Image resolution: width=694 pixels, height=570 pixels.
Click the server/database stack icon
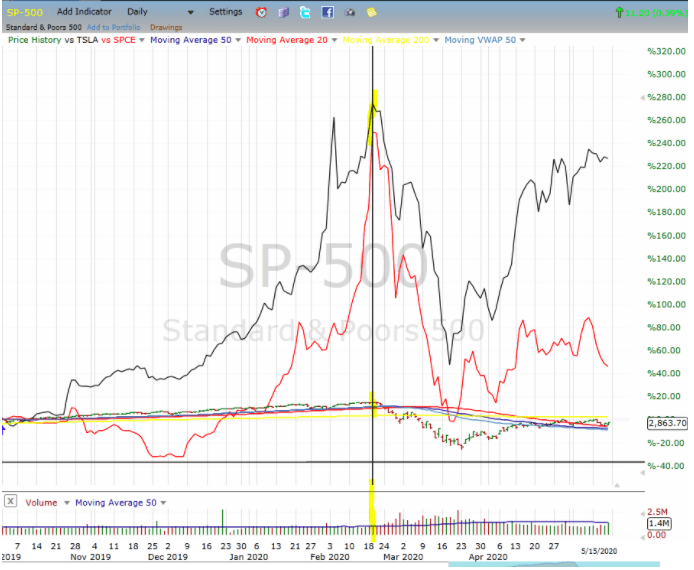coord(283,12)
